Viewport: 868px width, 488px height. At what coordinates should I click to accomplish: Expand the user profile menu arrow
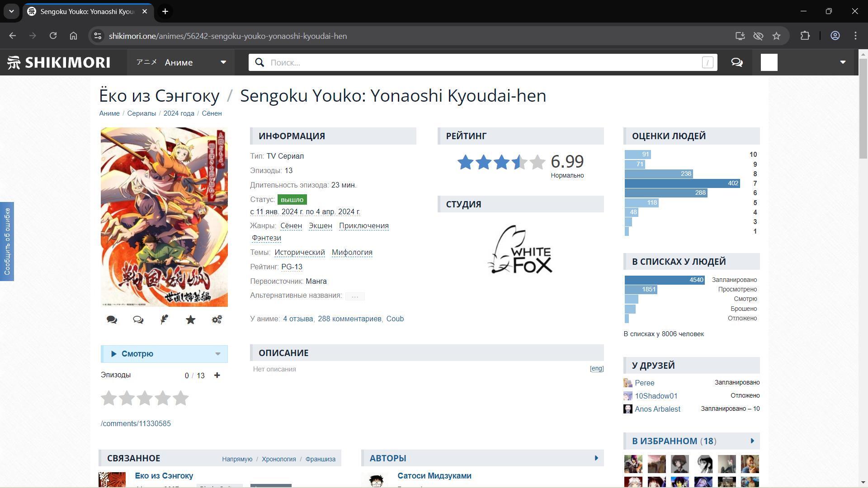coord(842,62)
